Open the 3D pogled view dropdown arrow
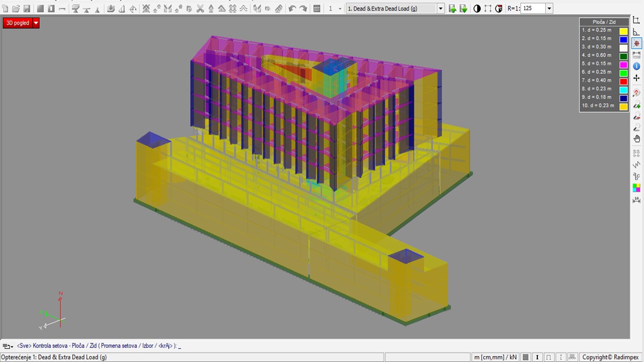The width and height of the screenshot is (644, 362). [x=36, y=23]
